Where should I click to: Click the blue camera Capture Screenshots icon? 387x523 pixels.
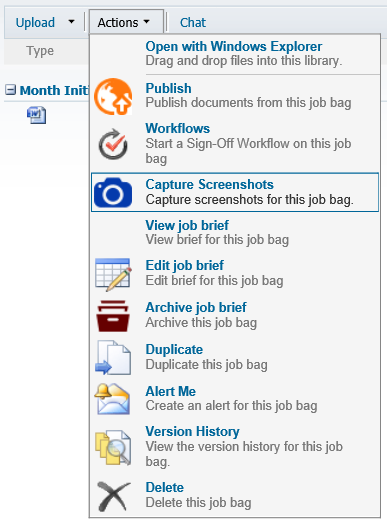pos(113,192)
